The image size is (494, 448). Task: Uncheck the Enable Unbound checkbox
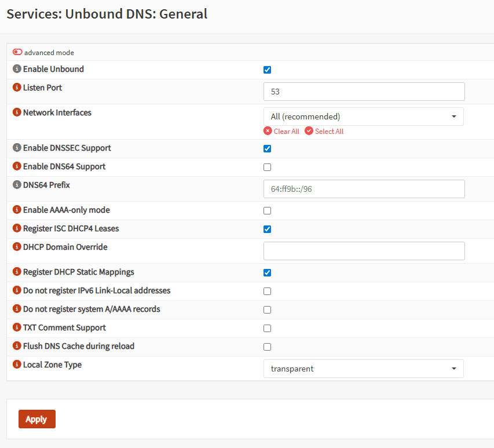[267, 70]
